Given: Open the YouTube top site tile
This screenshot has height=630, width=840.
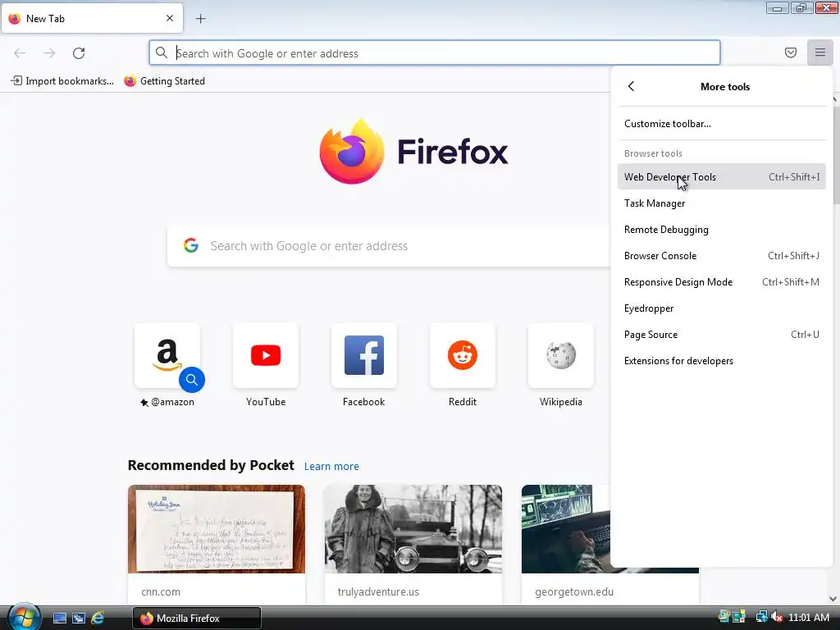Looking at the screenshot, I should point(266,356).
